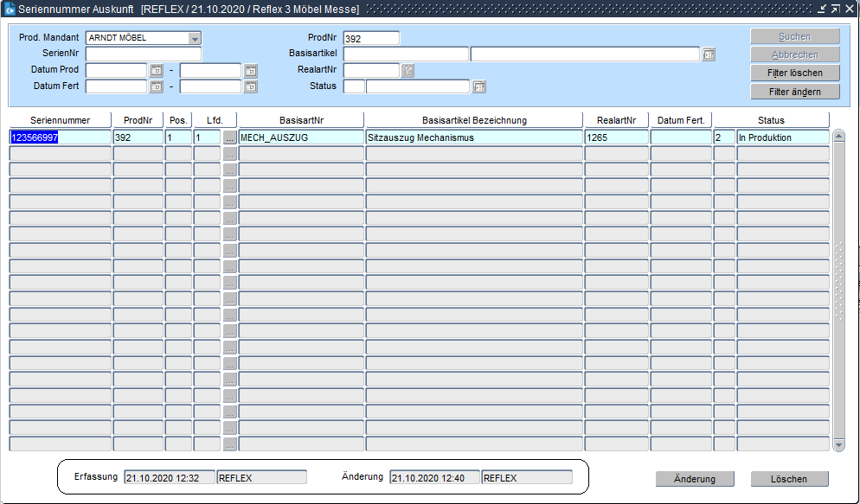This screenshot has width=860, height=504.
Task: Click the Filter löschen button
Action: [795, 73]
